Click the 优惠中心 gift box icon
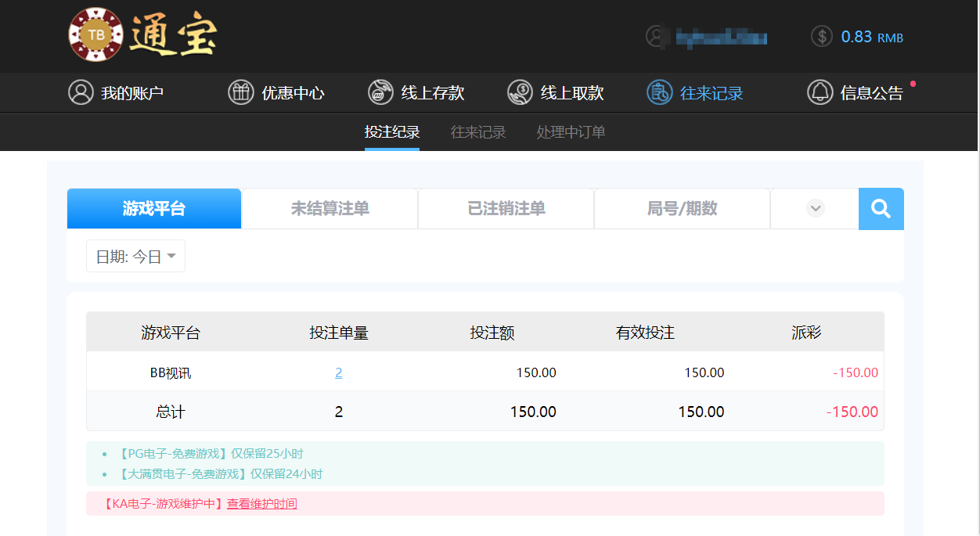The width and height of the screenshot is (980, 536). (x=240, y=92)
